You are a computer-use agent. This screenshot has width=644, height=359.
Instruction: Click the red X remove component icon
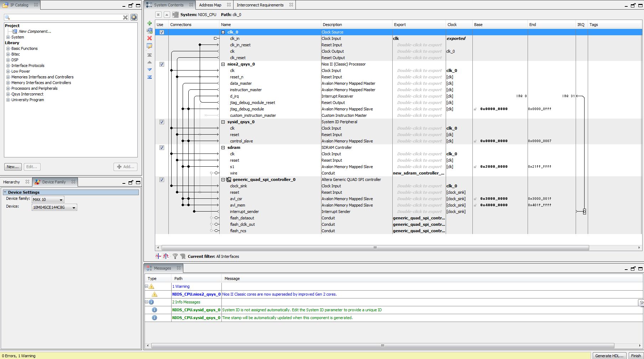coord(150,38)
